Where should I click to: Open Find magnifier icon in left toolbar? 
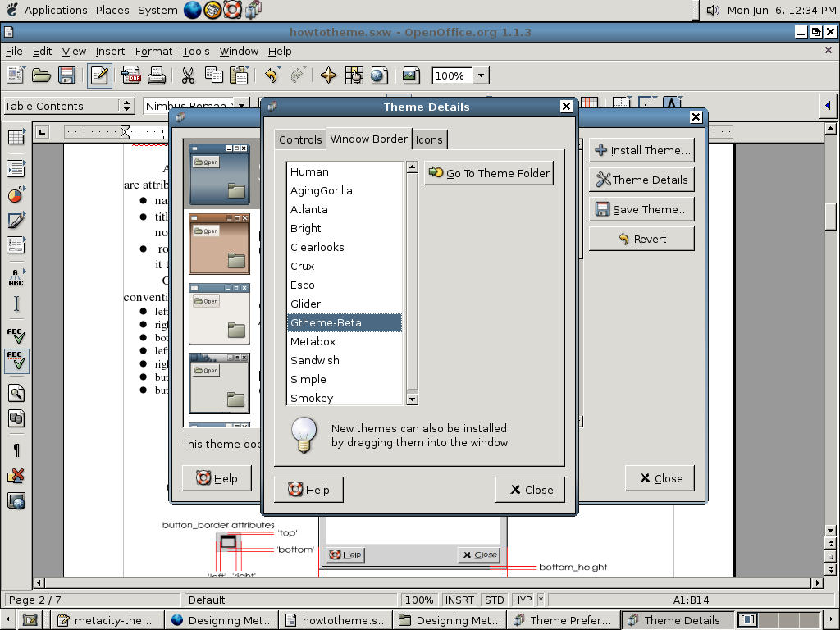[16, 393]
